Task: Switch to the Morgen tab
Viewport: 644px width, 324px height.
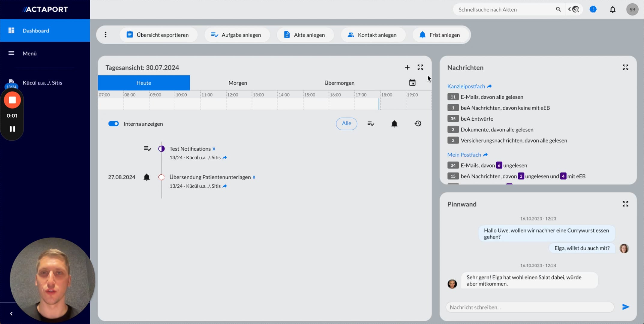Action: click(x=238, y=83)
